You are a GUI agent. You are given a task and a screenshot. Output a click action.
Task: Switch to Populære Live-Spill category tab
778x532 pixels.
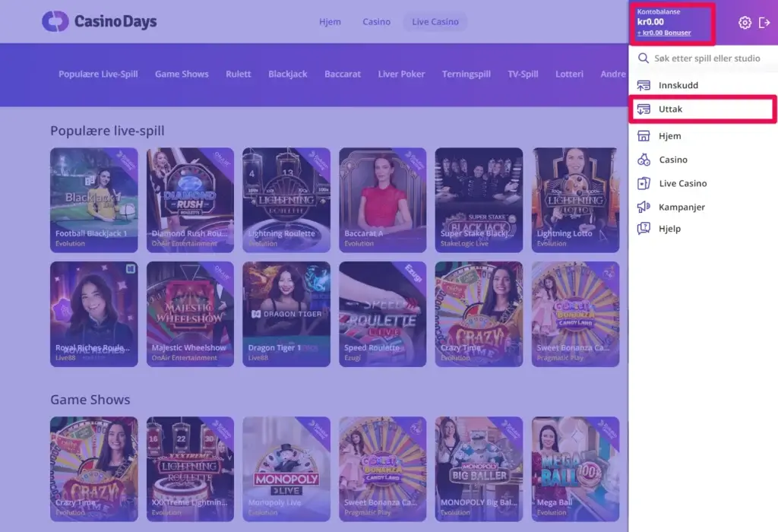pyautogui.click(x=98, y=74)
